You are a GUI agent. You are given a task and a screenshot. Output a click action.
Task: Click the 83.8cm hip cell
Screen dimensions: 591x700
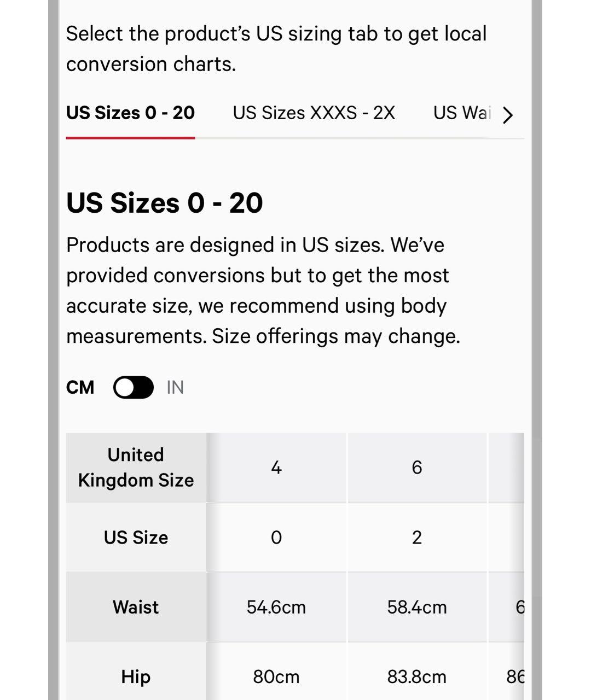(417, 676)
